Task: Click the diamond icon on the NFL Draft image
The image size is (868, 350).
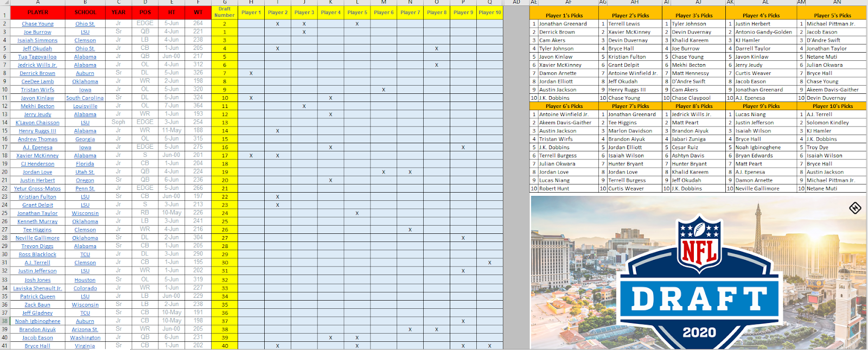Action: 855,208
